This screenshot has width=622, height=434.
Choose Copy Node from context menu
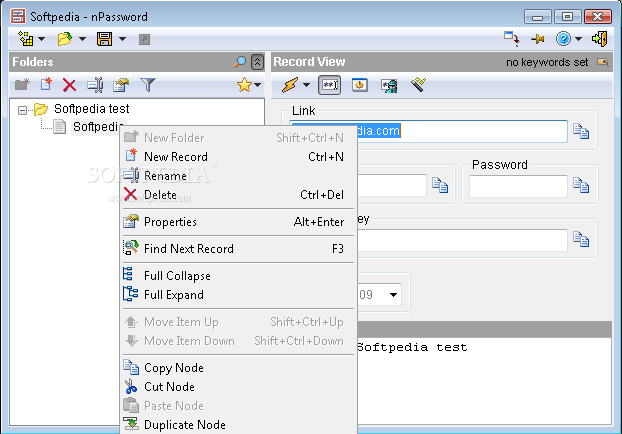(238, 368)
